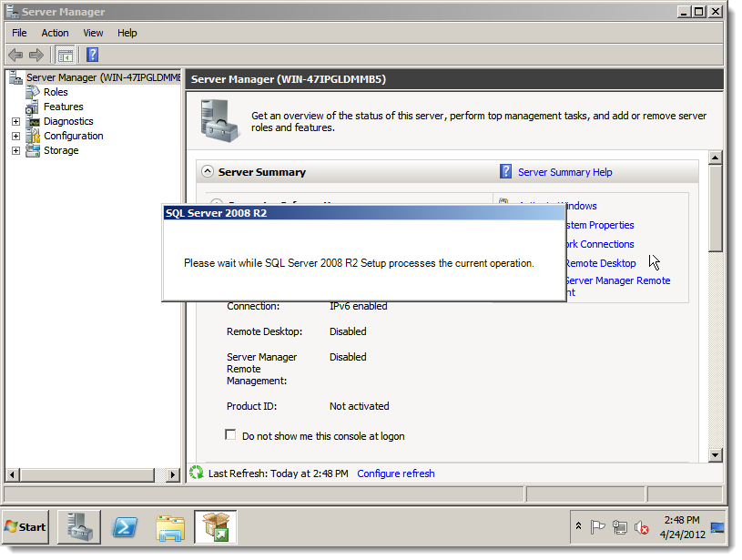Select Server Manager root node text

click(x=103, y=77)
